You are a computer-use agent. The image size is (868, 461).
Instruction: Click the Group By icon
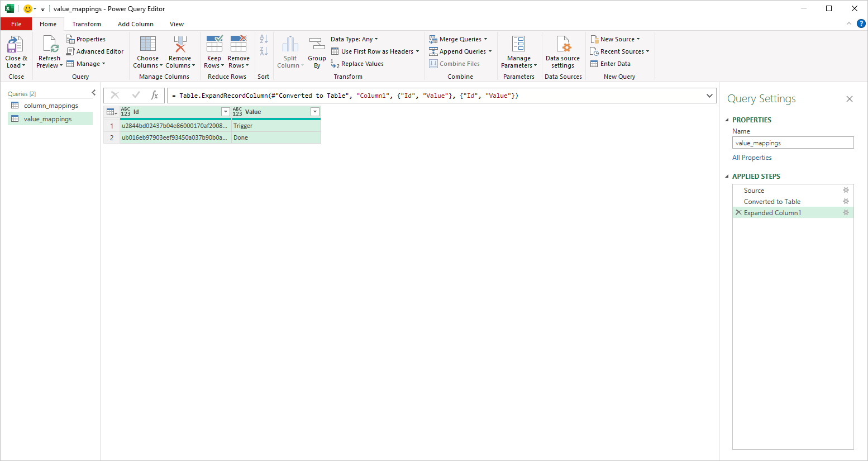tap(317, 44)
